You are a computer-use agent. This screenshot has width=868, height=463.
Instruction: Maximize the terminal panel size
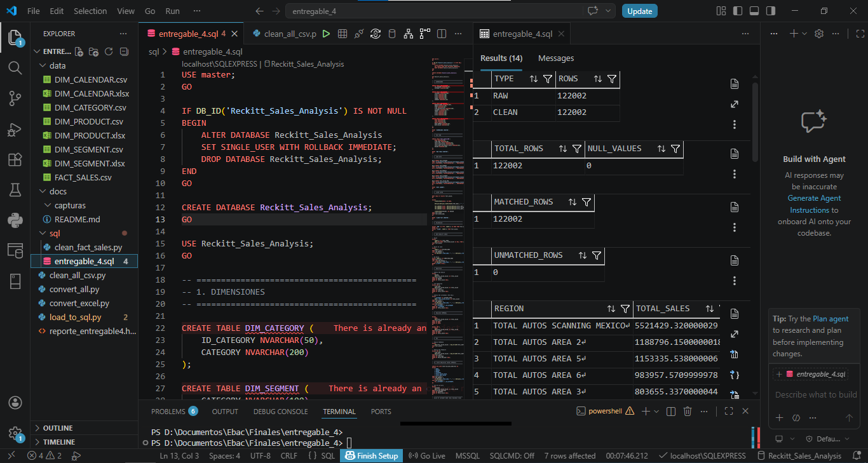pyautogui.click(x=729, y=412)
